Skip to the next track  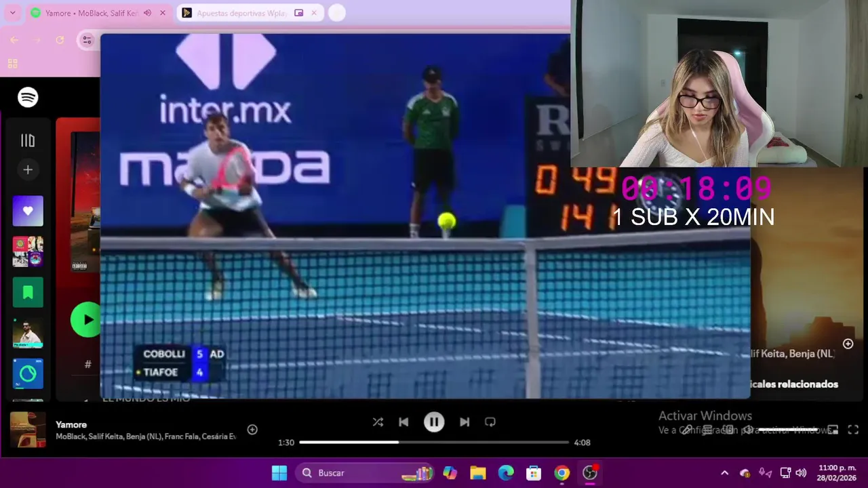pos(465,422)
